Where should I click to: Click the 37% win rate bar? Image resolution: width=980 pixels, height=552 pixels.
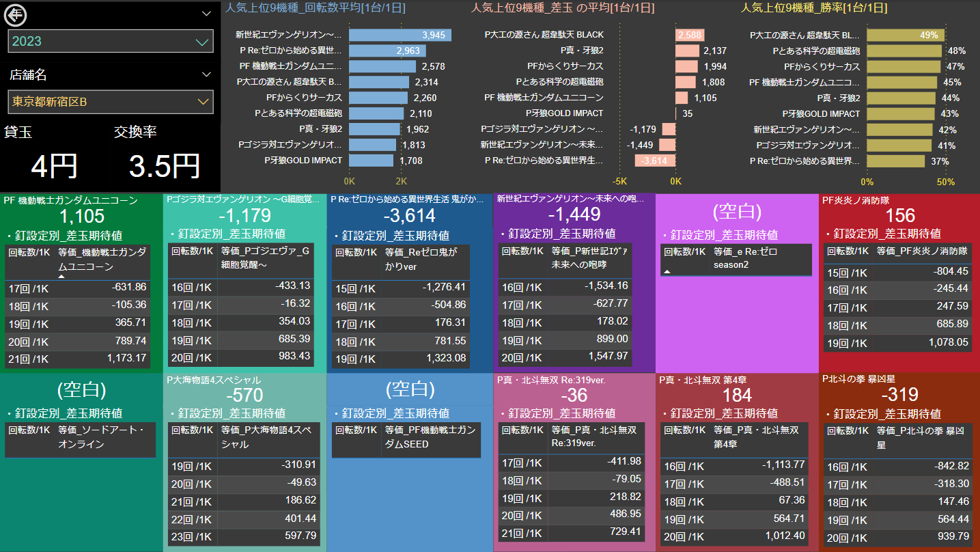pos(897,161)
